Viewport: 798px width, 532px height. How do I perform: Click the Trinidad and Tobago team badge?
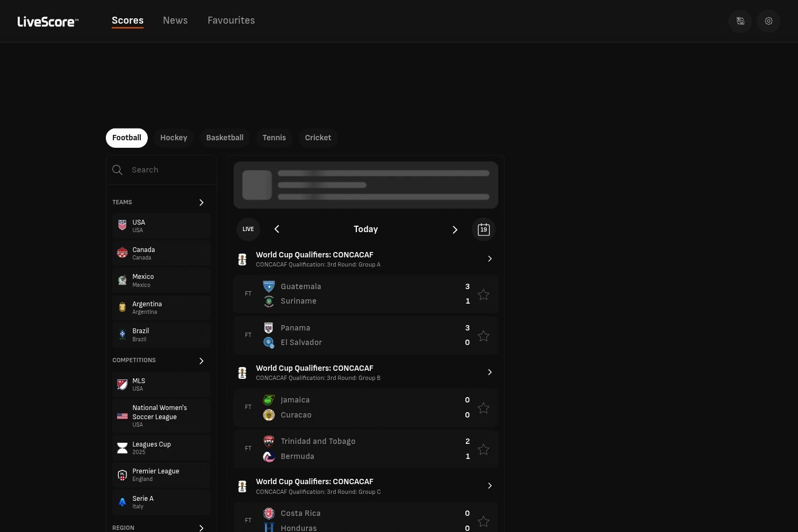[269, 441]
